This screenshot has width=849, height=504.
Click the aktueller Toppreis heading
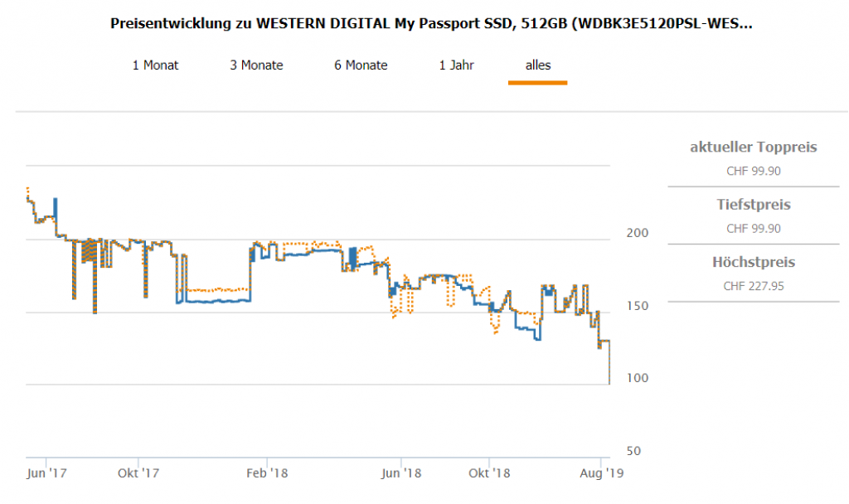pyautogui.click(x=753, y=148)
